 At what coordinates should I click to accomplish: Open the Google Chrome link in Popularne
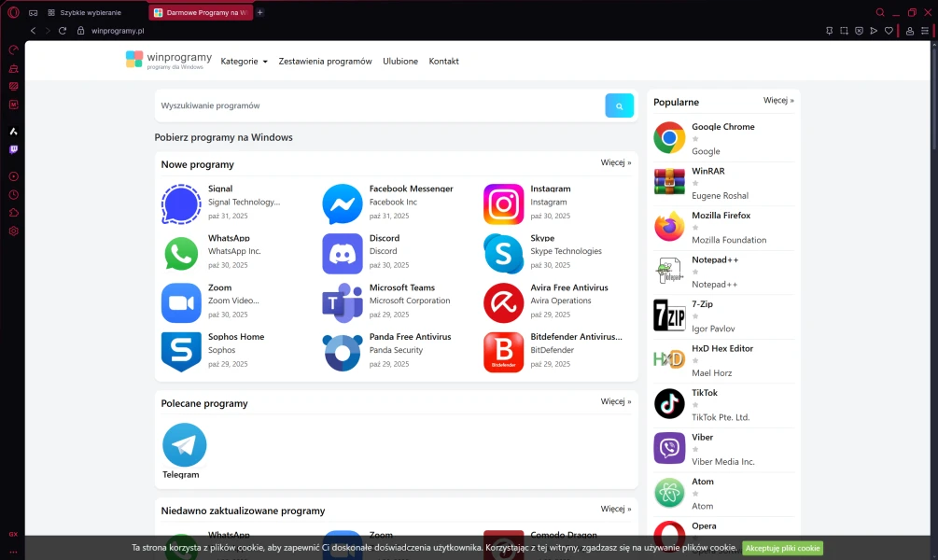click(x=722, y=127)
